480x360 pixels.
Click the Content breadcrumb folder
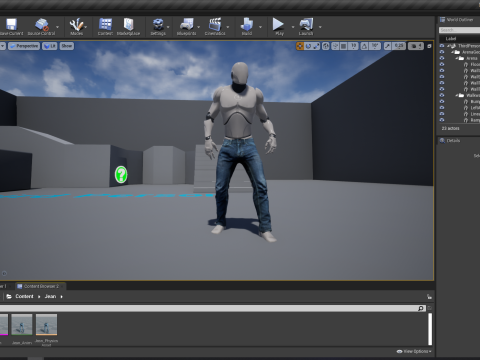click(24, 296)
